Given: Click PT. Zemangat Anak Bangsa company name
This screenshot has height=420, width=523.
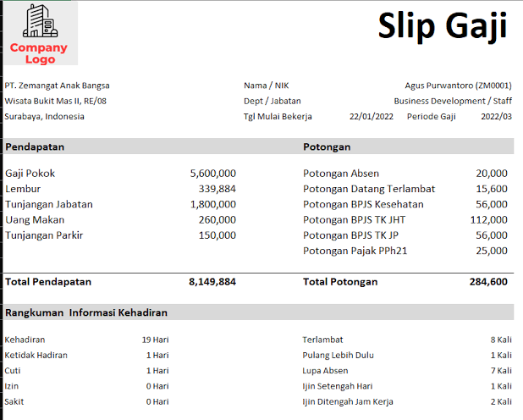Looking at the screenshot, I should pos(58,86).
